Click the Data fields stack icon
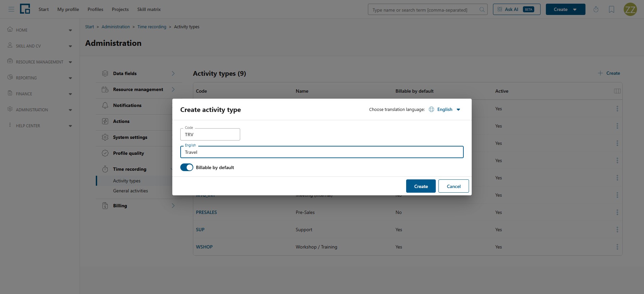This screenshot has width=644, height=294. point(105,73)
